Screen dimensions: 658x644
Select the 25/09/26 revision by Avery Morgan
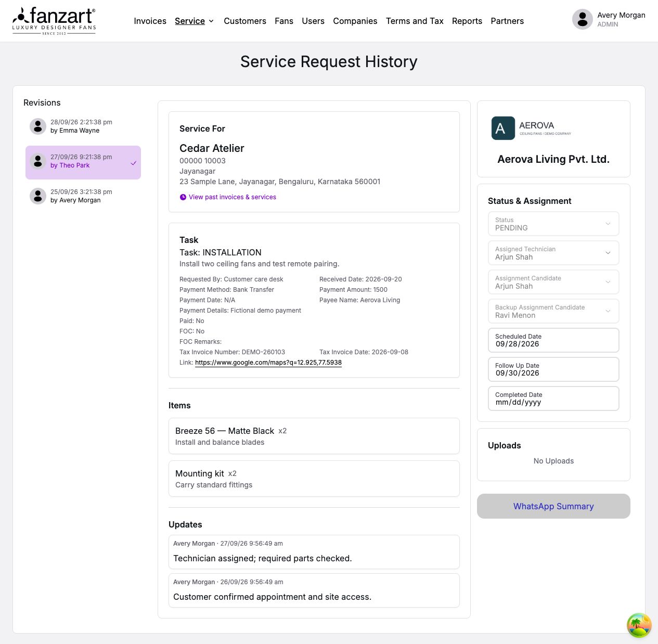83,196
